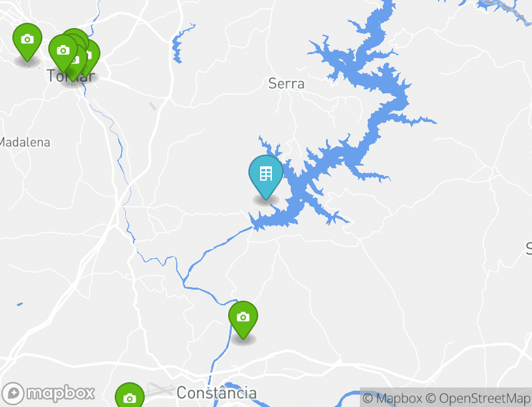Click the Madalena place label
The width and height of the screenshot is (532, 407).
(x=24, y=142)
